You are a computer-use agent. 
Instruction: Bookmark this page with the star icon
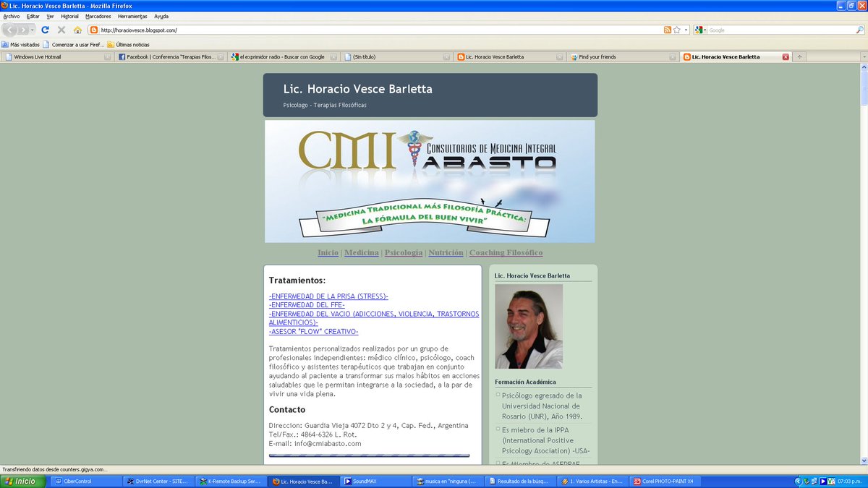677,30
